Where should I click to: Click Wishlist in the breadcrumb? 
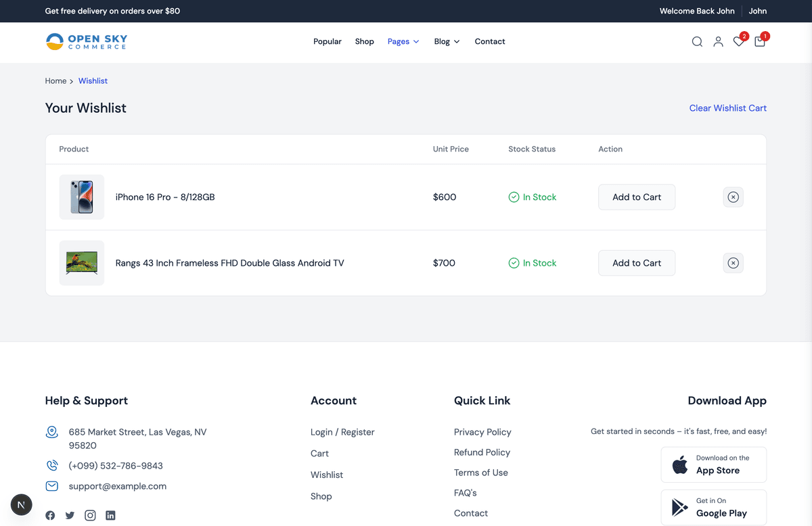(x=93, y=81)
